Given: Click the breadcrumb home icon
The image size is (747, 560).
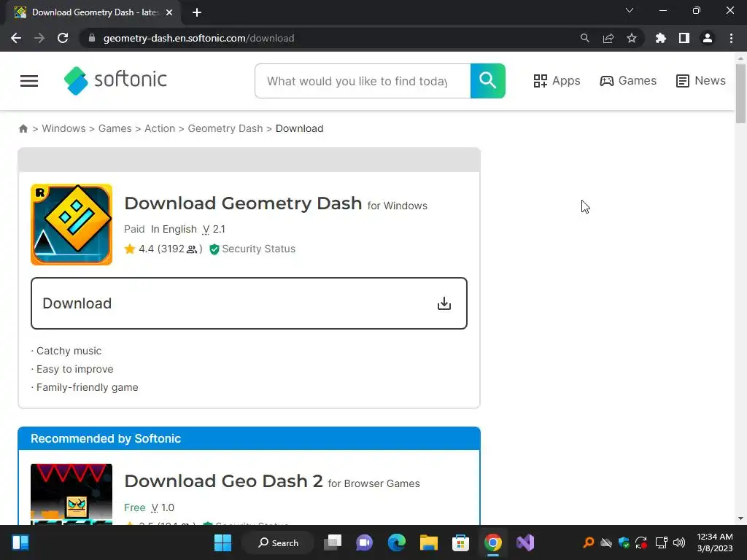Looking at the screenshot, I should click(23, 128).
